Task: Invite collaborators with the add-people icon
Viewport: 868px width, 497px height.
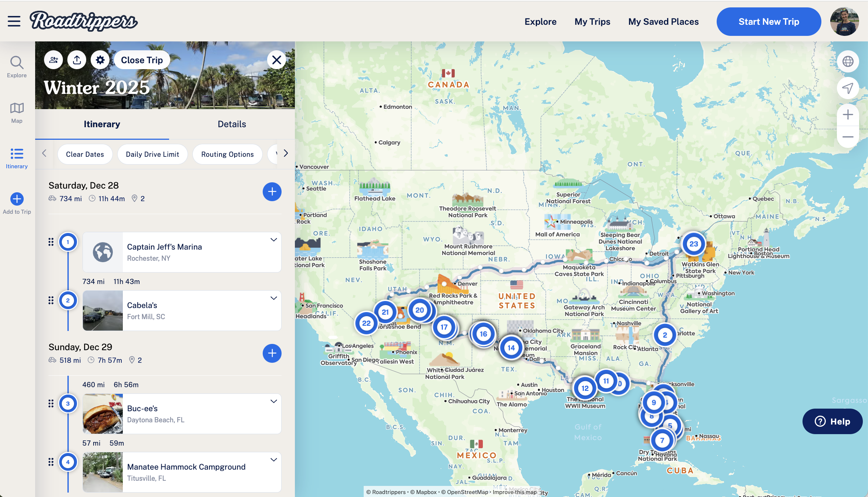Action: tap(54, 60)
